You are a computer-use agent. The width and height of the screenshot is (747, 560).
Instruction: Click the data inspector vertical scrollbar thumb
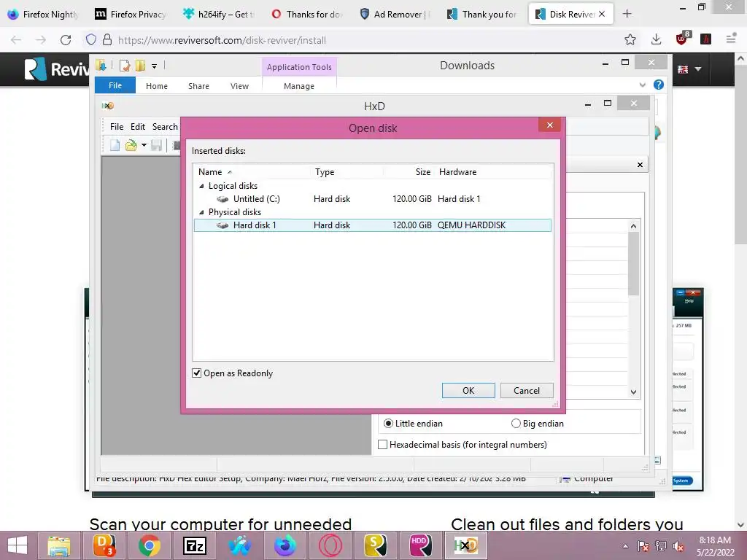[633, 263]
